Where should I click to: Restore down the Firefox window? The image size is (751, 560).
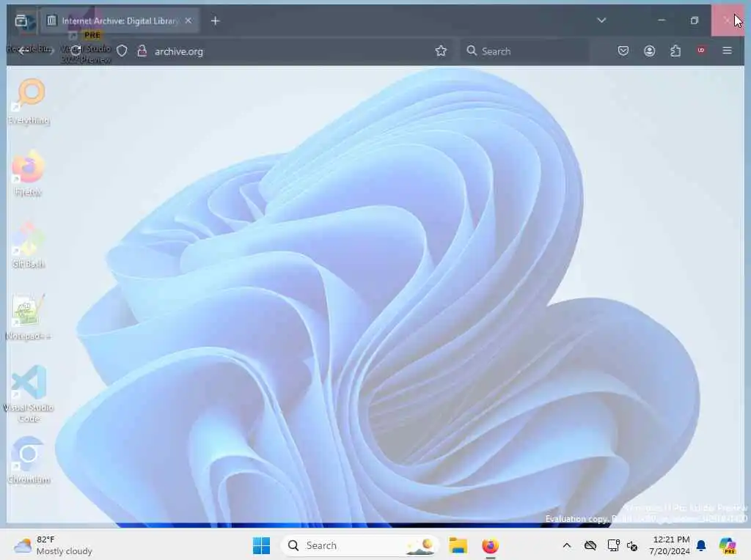coord(695,20)
